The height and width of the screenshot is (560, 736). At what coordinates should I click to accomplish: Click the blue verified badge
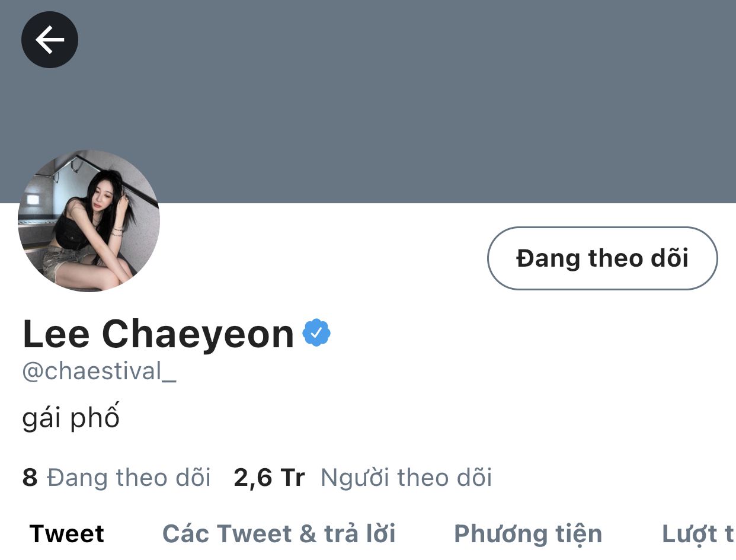(x=316, y=334)
